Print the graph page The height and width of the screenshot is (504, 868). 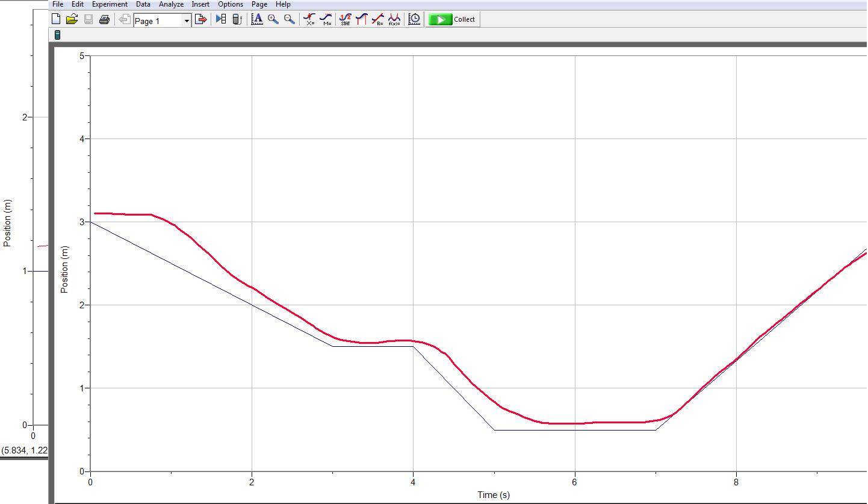click(104, 19)
